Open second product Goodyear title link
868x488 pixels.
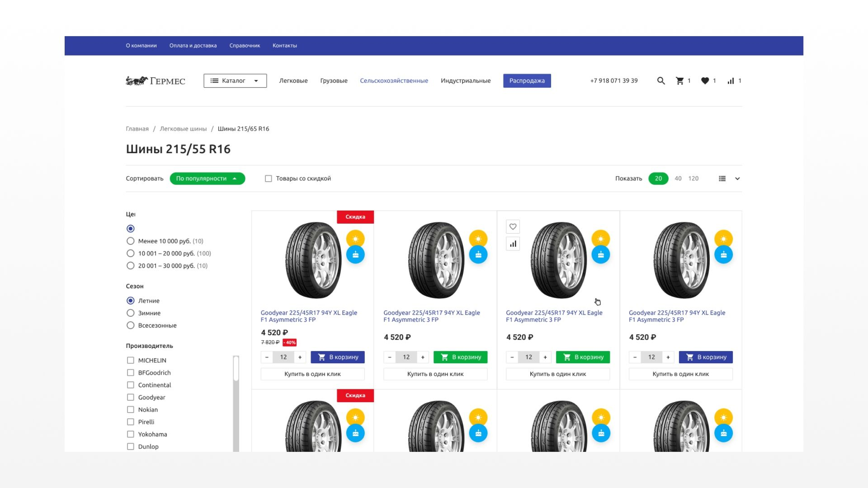point(432,316)
